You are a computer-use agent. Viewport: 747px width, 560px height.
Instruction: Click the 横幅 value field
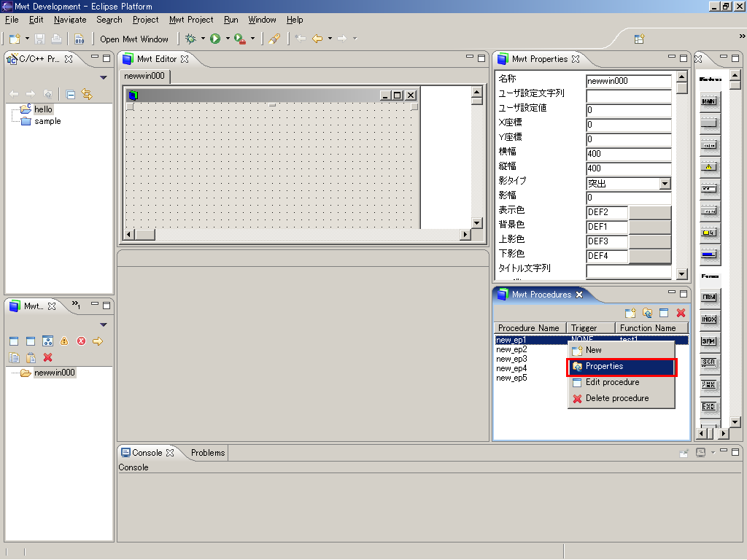point(628,154)
